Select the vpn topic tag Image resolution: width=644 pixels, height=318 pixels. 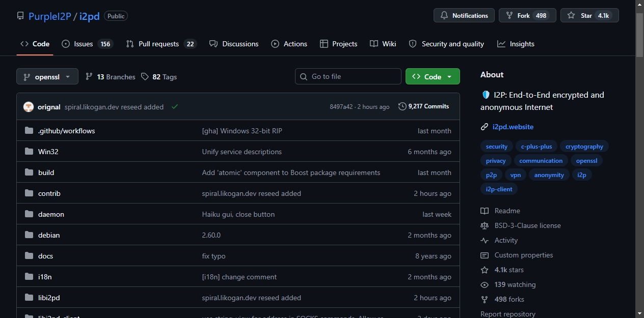(516, 175)
